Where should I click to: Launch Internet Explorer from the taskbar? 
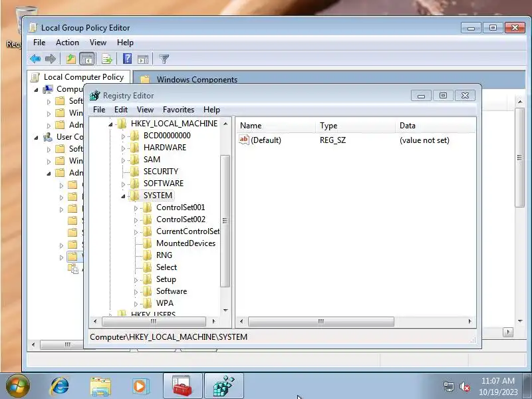[60, 386]
